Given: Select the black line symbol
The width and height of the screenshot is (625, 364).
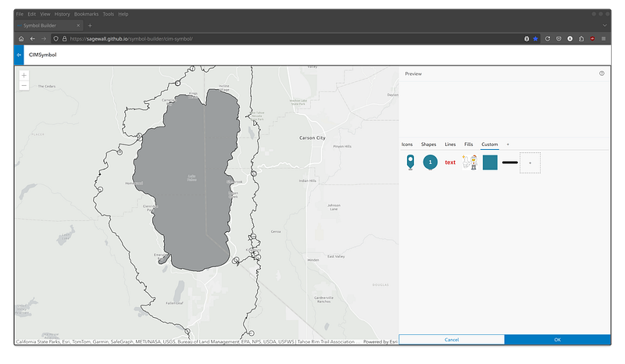Looking at the screenshot, I should pos(510,162).
